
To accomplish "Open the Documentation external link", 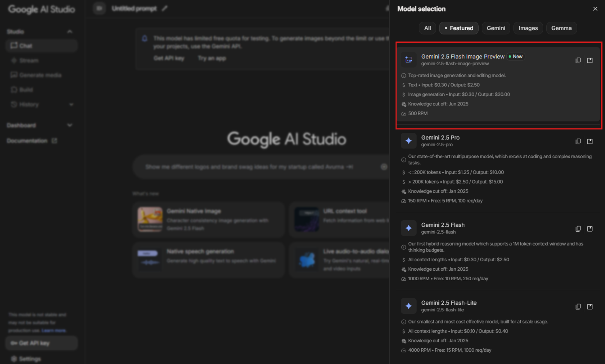I will click(32, 141).
